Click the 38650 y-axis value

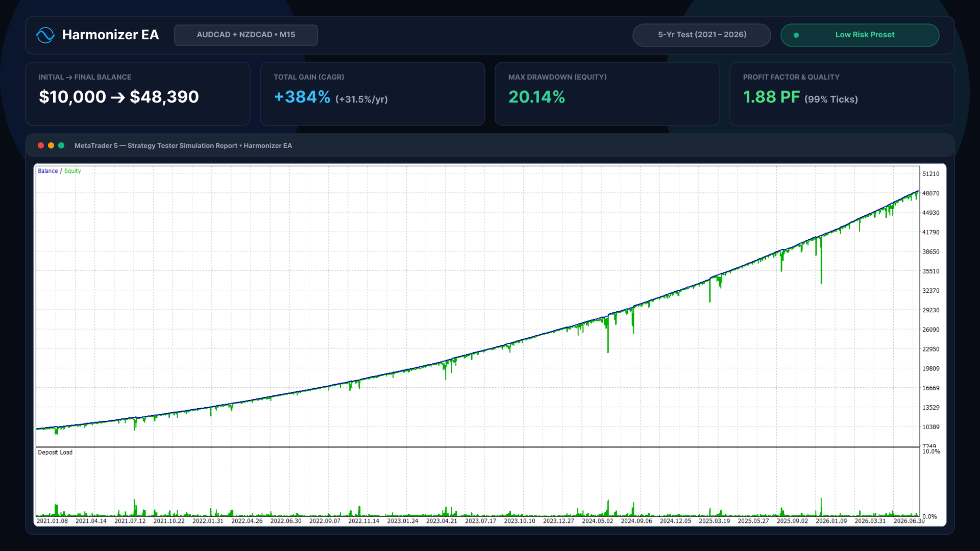(x=930, y=252)
